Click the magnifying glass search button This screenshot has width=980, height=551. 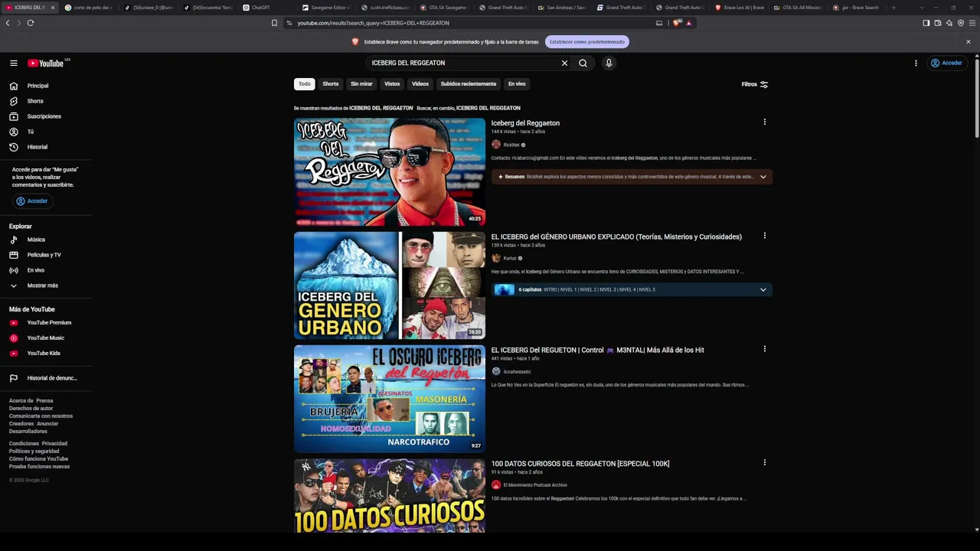[583, 64]
